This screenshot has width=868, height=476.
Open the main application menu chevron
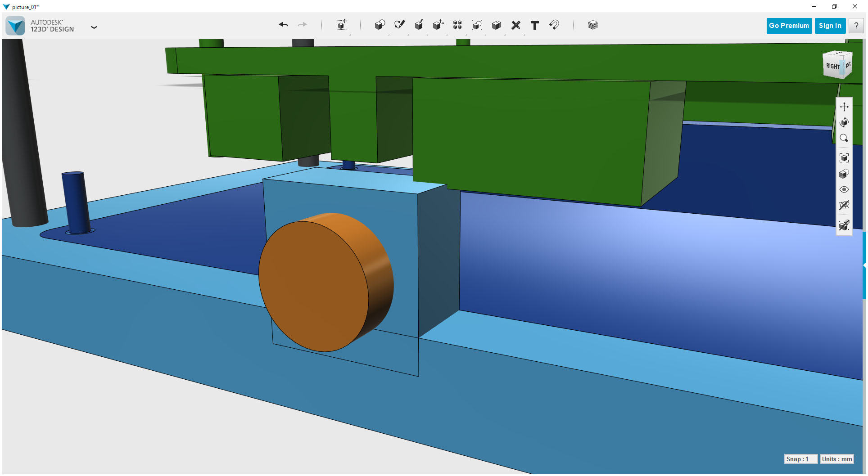point(94,27)
